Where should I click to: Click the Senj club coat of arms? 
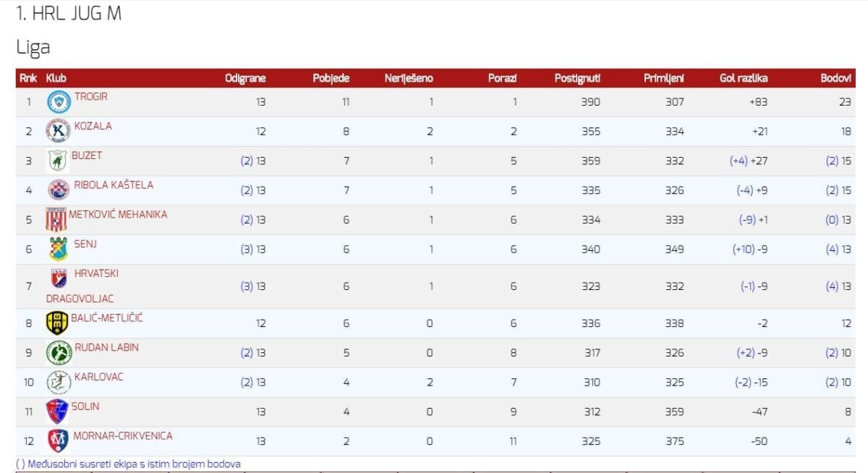(59, 249)
